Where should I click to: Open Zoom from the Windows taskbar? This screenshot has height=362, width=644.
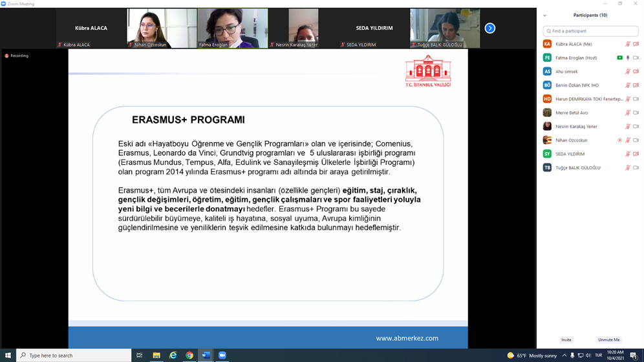(222, 355)
